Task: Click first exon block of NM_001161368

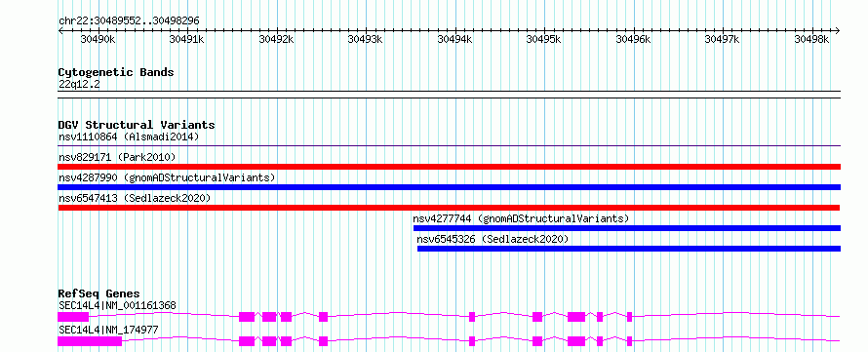Action: click(x=73, y=317)
